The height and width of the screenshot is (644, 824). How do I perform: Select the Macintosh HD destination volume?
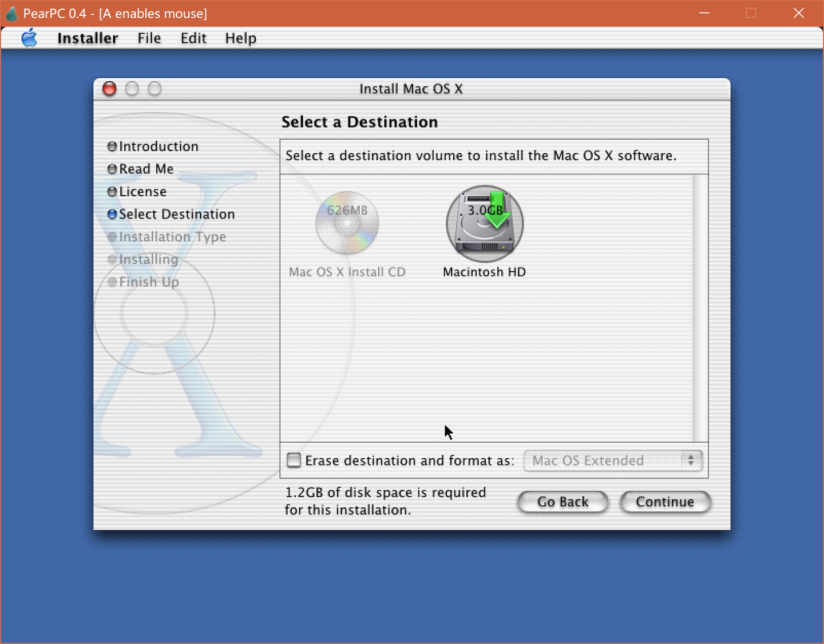pos(484,224)
